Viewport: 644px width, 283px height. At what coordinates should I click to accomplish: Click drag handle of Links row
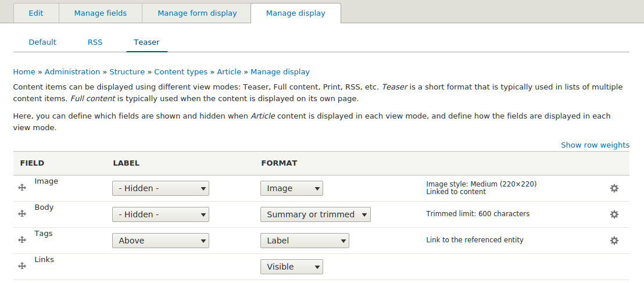pos(22,266)
